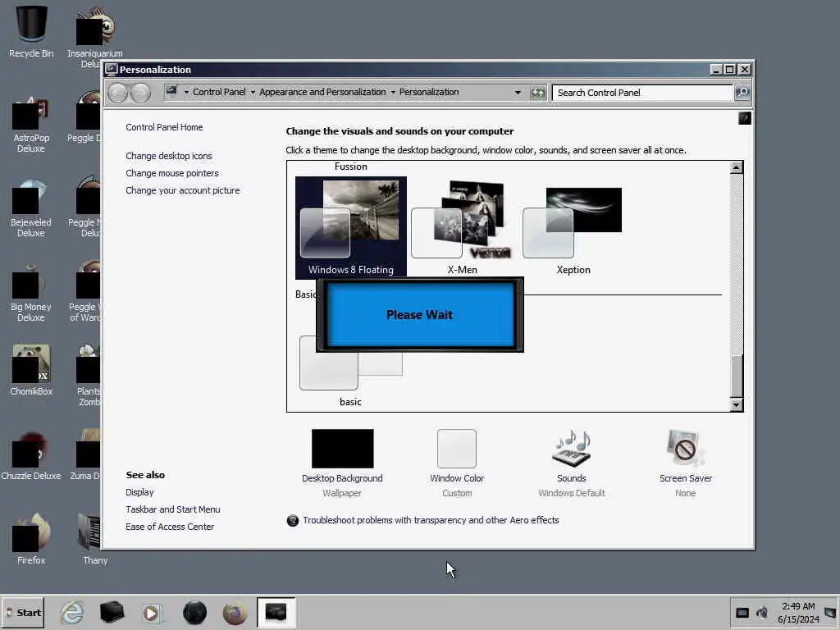Open the volume tray icon
Viewport: 840px width, 630px height.
point(762,613)
